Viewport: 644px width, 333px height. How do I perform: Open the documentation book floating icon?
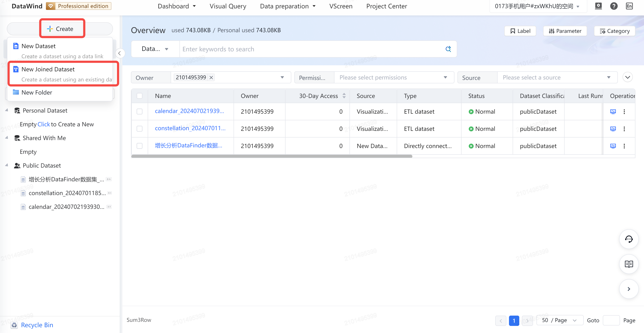coord(629,264)
